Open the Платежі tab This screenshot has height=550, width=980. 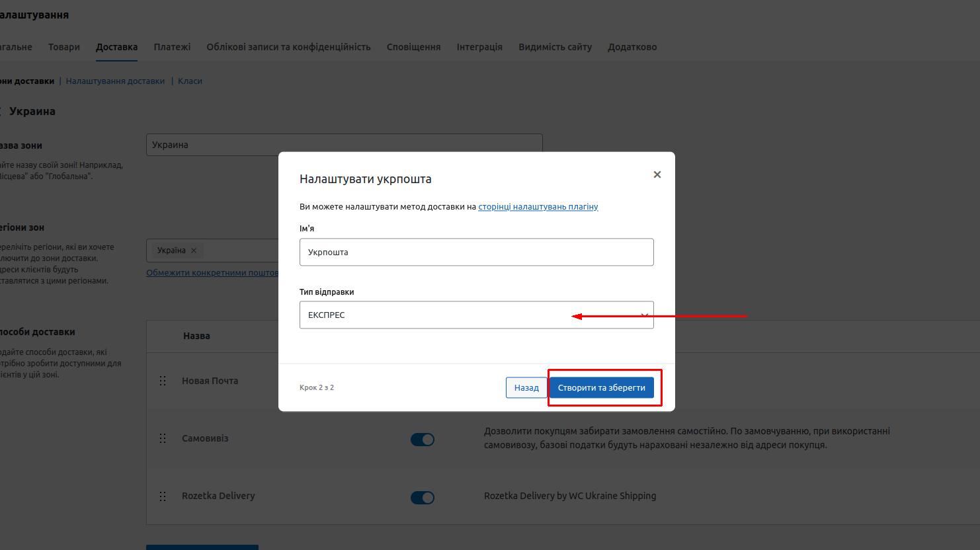click(172, 47)
